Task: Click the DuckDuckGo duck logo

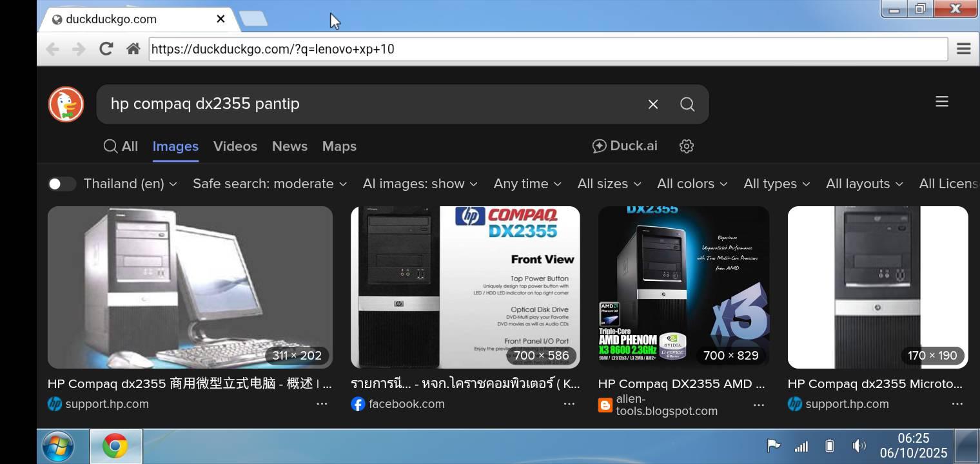Action: click(x=66, y=104)
